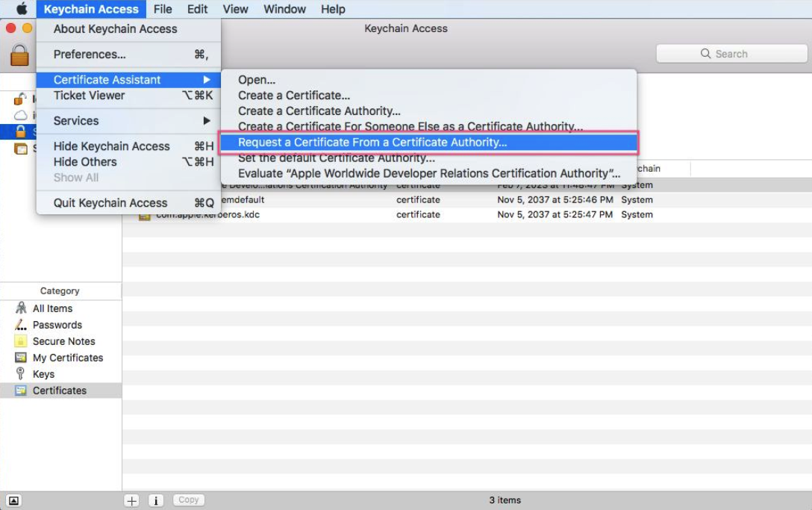The image size is (812, 510).
Task: Select the login keychain unlocked padlock icon
Action: [x=19, y=99]
